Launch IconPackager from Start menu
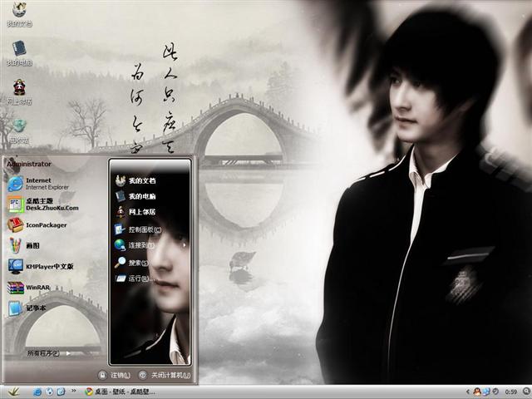Screen dimensions: 532x399 coord(37,225)
